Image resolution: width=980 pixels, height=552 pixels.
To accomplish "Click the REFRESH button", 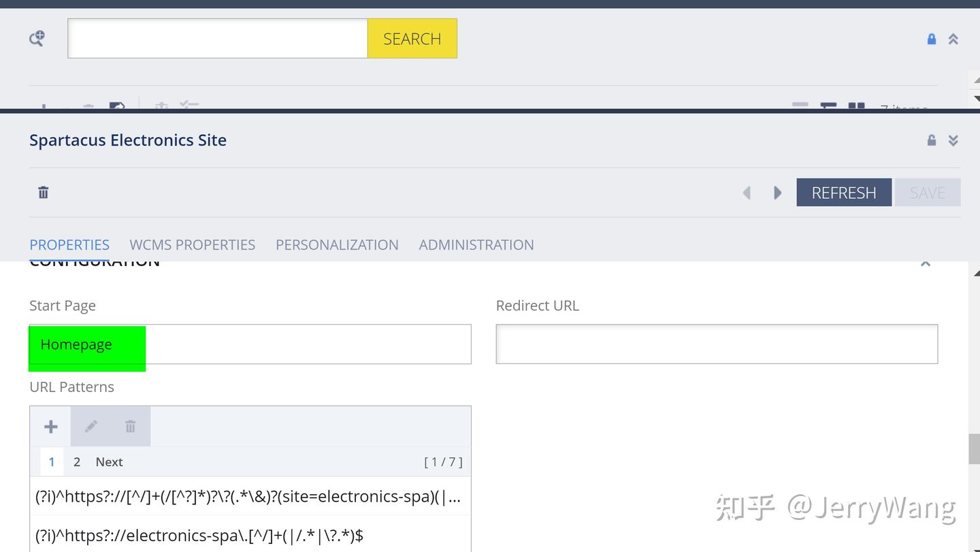I will (844, 193).
